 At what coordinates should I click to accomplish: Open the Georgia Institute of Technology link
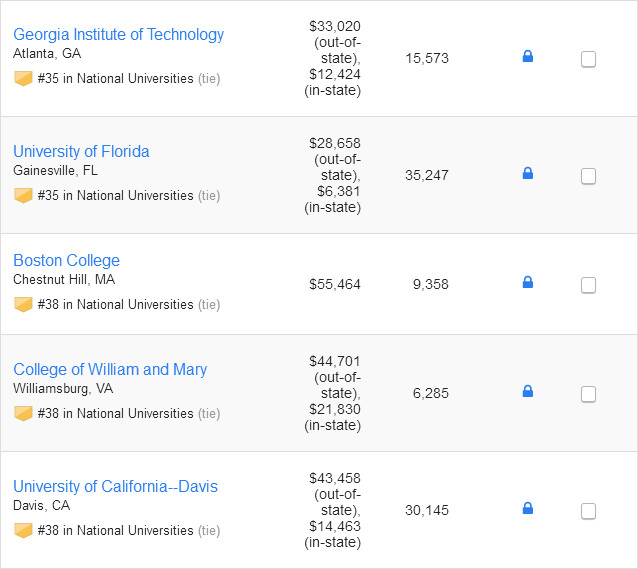pos(118,34)
